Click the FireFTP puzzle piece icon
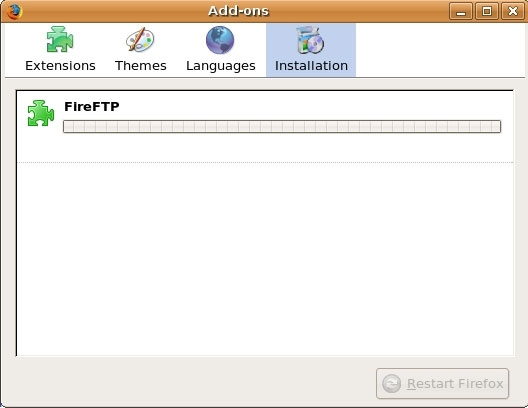 click(41, 113)
